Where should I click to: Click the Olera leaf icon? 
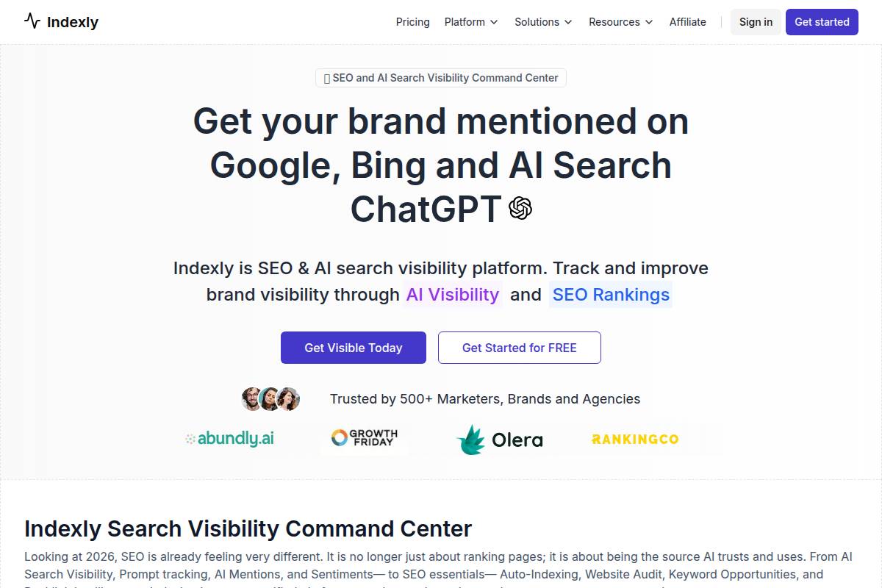(470, 440)
